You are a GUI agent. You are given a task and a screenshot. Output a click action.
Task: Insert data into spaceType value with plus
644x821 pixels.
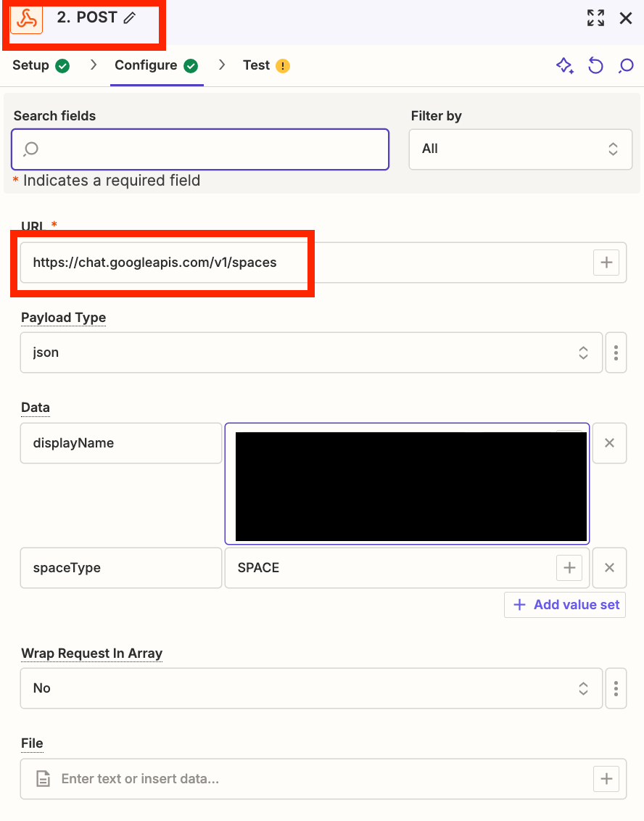coord(569,568)
